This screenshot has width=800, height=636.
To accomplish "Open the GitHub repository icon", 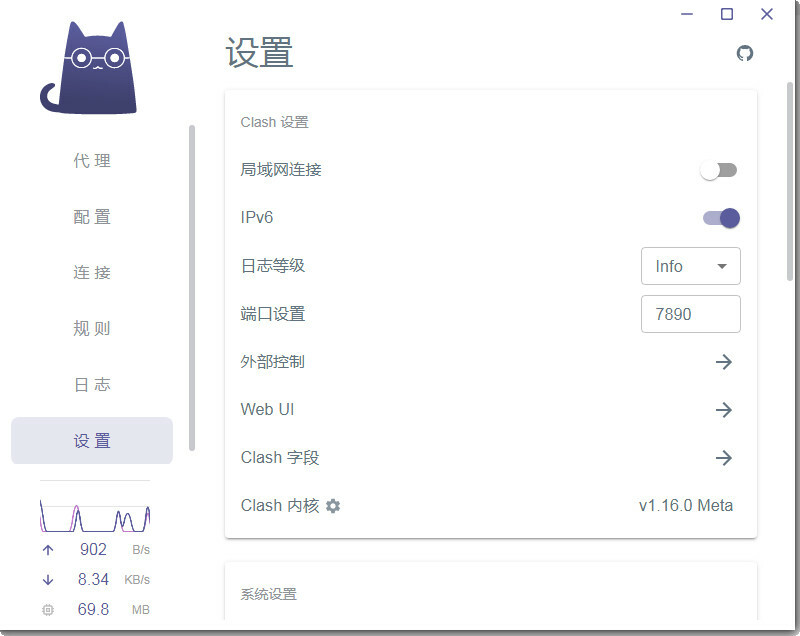I will (745, 53).
